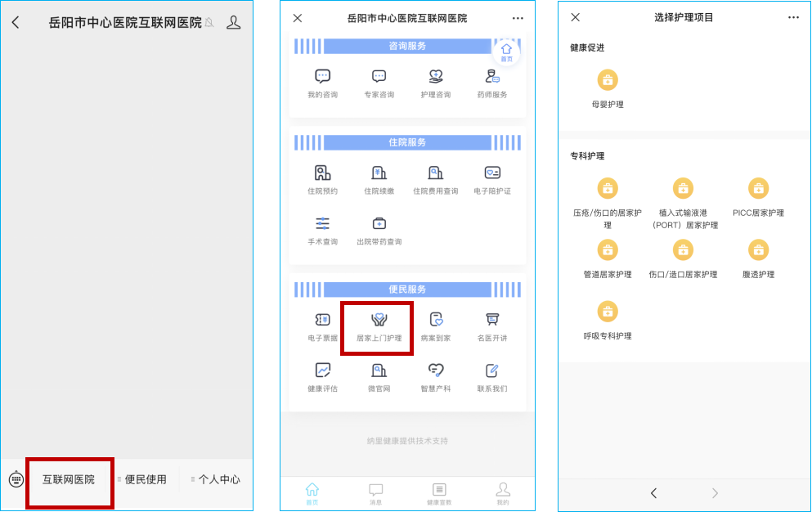The width and height of the screenshot is (812, 512).
Task: Switch to keyboard input icon
Action: click(16, 479)
